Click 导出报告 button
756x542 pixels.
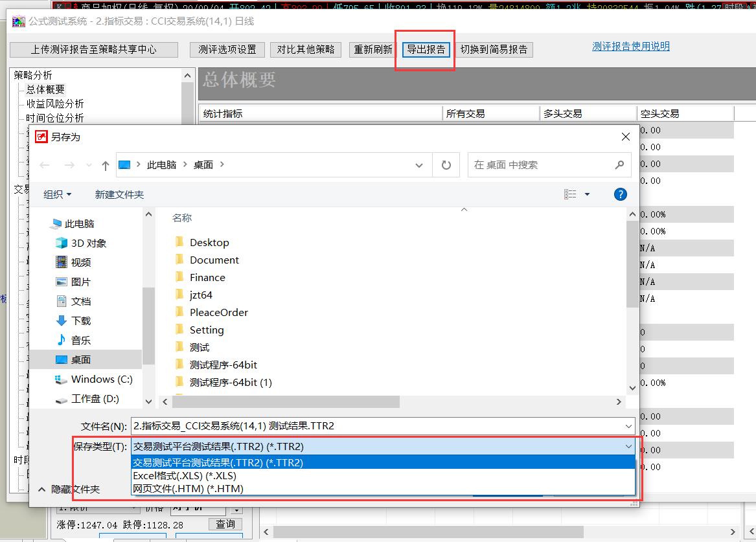click(426, 50)
